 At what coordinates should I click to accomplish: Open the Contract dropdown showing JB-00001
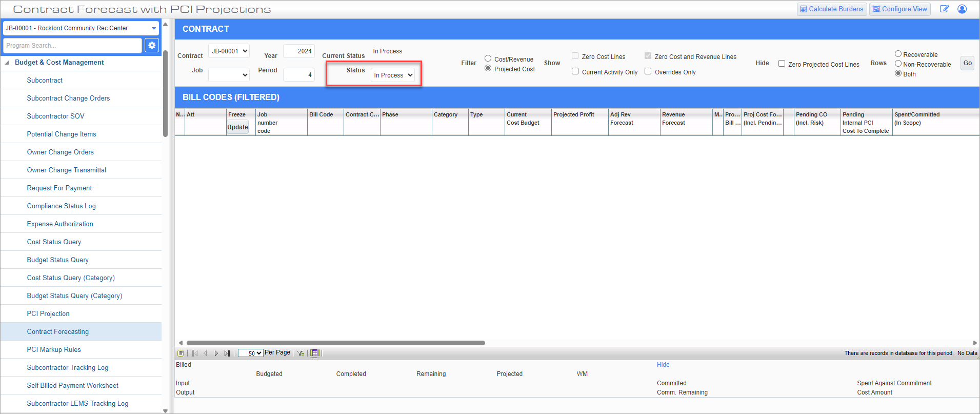click(229, 51)
